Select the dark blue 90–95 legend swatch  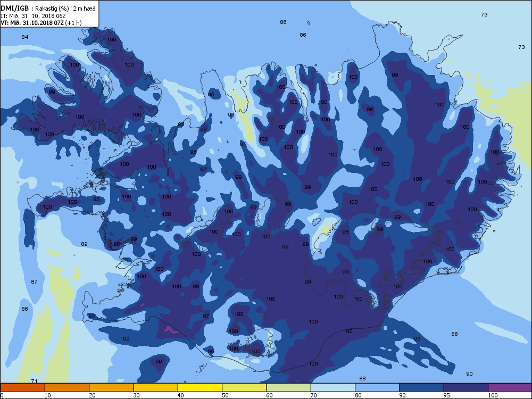point(422,387)
